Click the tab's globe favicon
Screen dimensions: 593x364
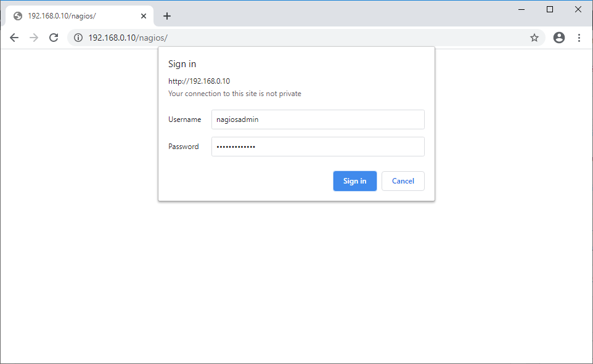18,16
